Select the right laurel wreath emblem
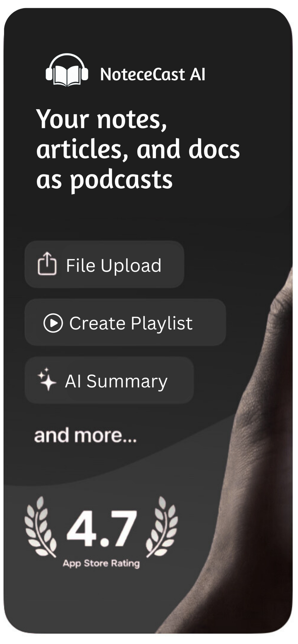The width and height of the screenshot is (298, 644). coord(162,527)
